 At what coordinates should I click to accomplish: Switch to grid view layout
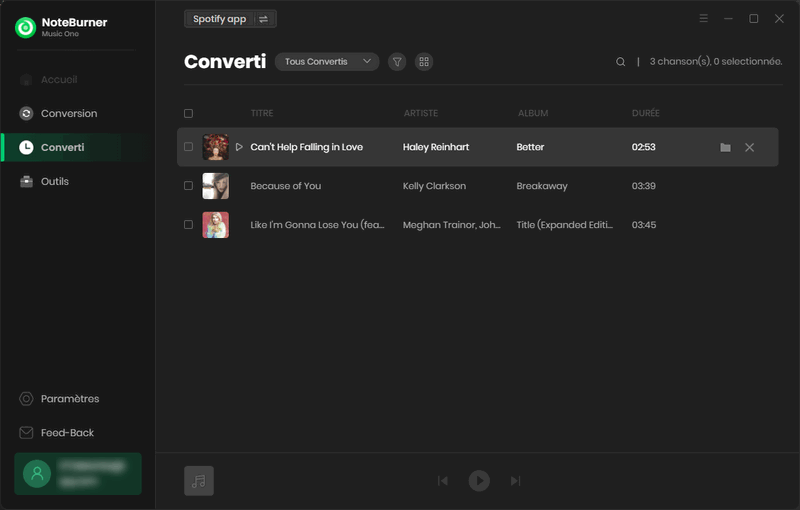click(x=424, y=62)
